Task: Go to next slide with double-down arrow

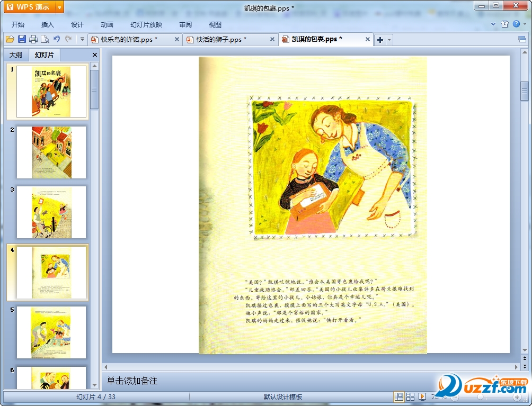Action: [x=525, y=366]
